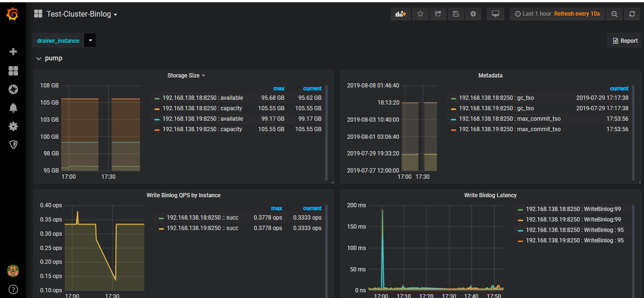Collapse the pump row section
Viewport: 644px width, 298px height.
(49, 58)
